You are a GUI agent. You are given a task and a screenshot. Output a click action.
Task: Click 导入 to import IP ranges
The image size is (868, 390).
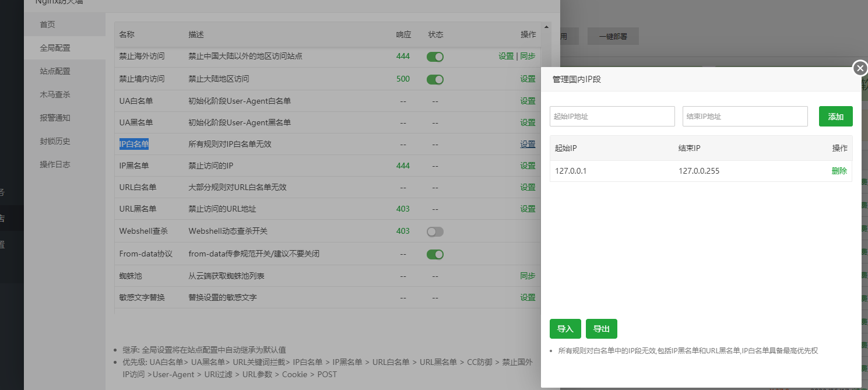(565, 329)
